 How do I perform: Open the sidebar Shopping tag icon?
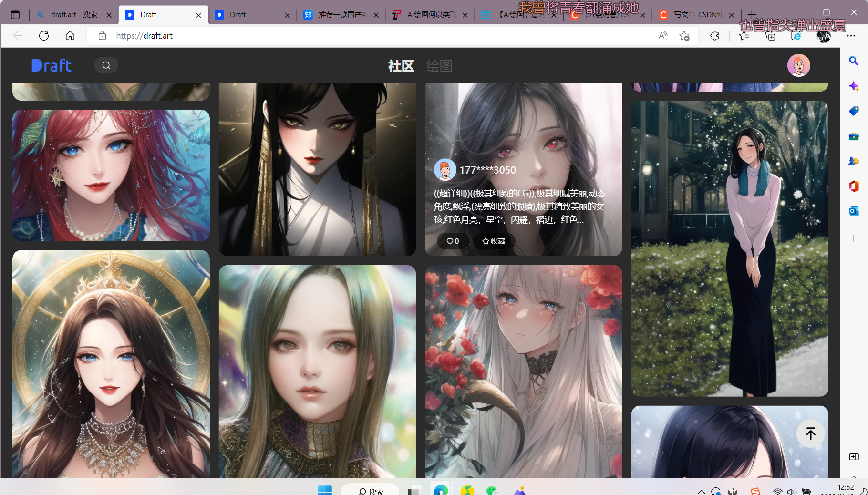coord(854,111)
